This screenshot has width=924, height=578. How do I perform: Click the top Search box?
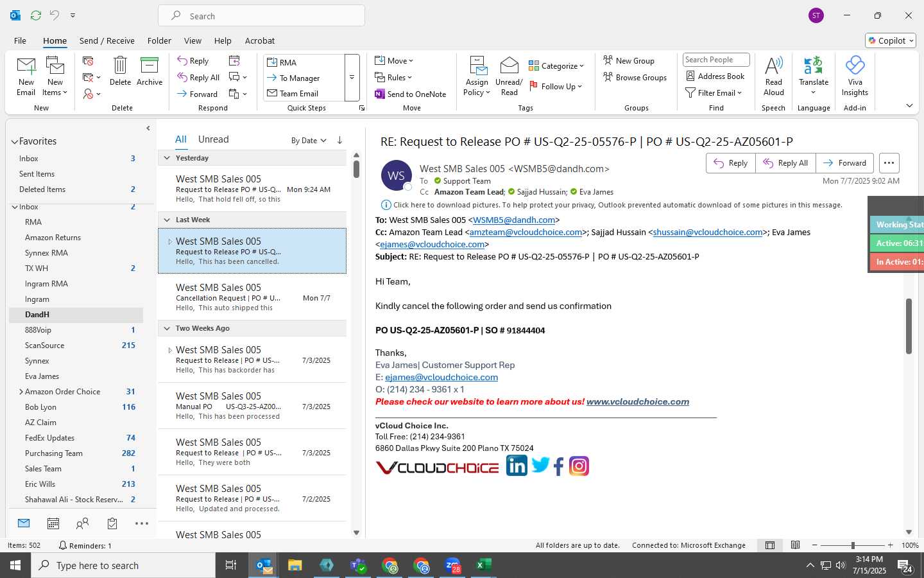coord(261,16)
